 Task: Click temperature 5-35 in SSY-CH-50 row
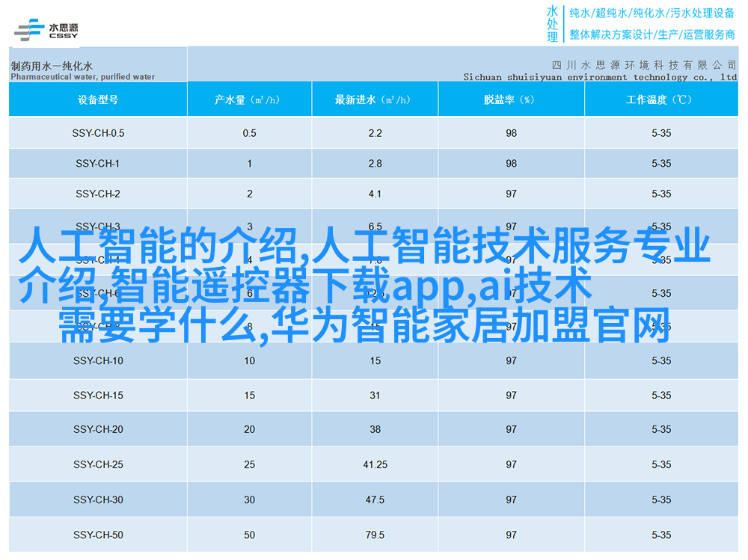661,535
